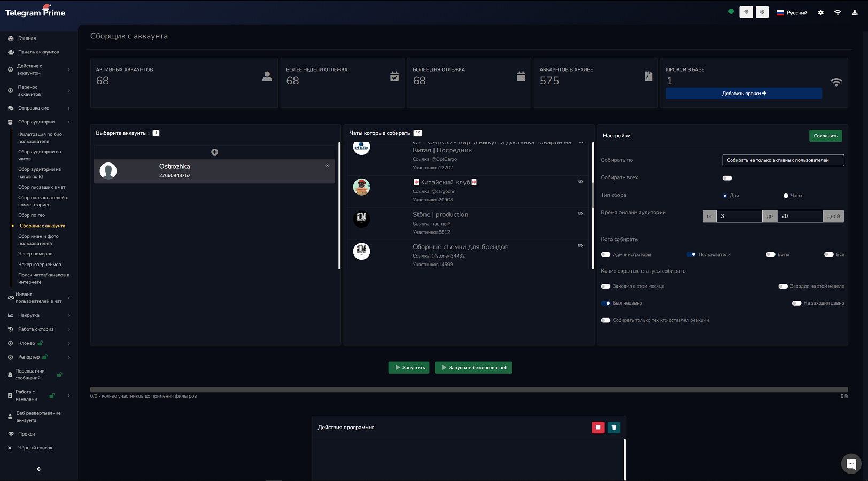Open the Собирать по dropdown
The image size is (868, 481).
coord(783,160)
